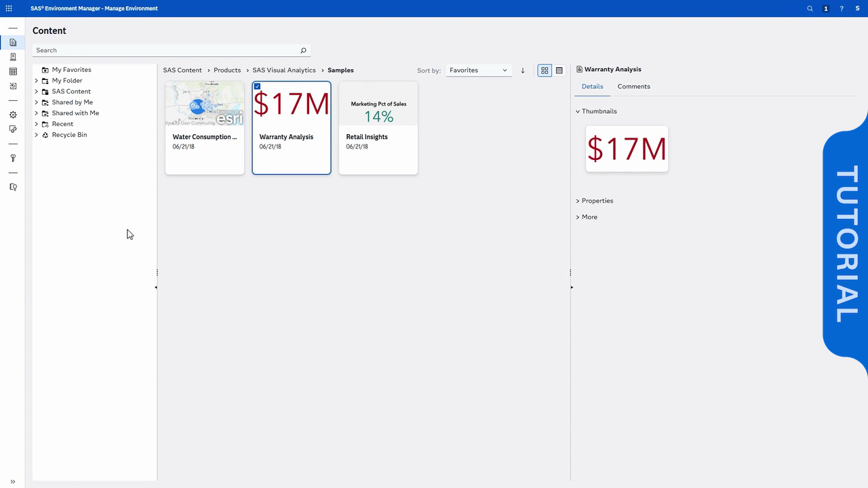Select the Details tab

pyautogui.click(x=592, y=87)
